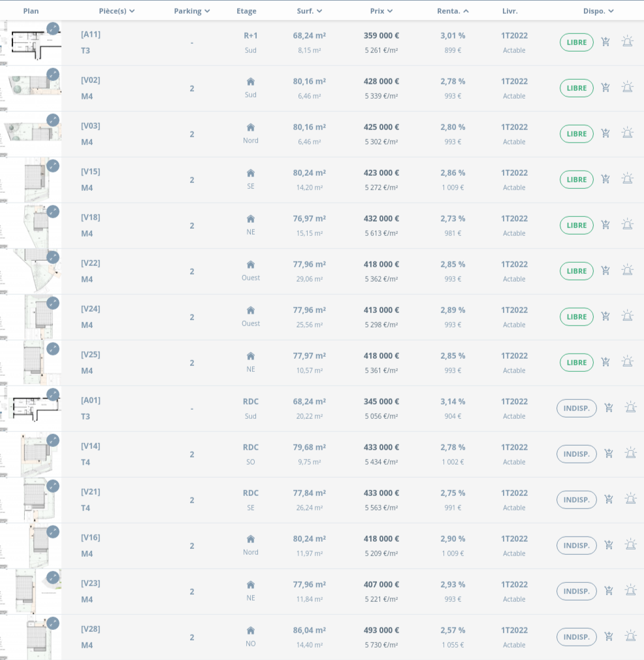Viewport: 644px width, 660px height.
Task: Add lot A11 to cart
Action: point(605,42)
